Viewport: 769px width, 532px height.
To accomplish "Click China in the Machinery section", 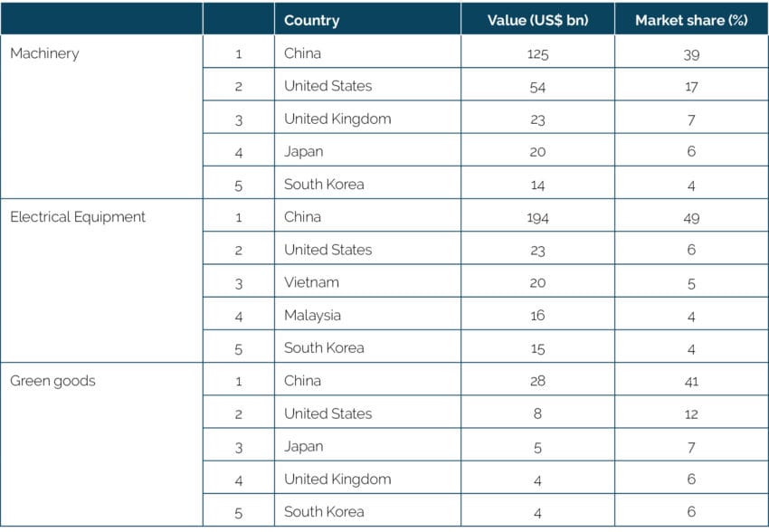I will pos(302,53).
